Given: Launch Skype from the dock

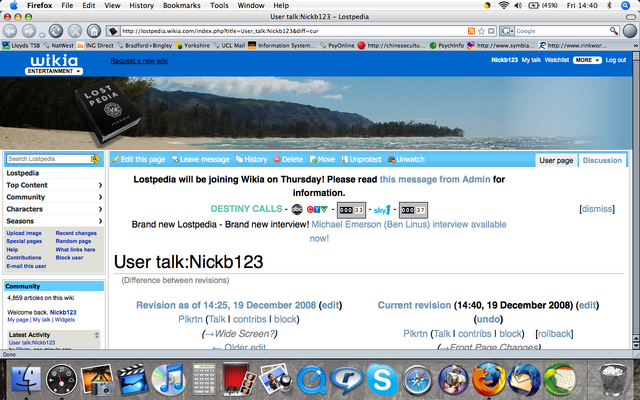Looking at the screenshot, I should tap(382, 380).
